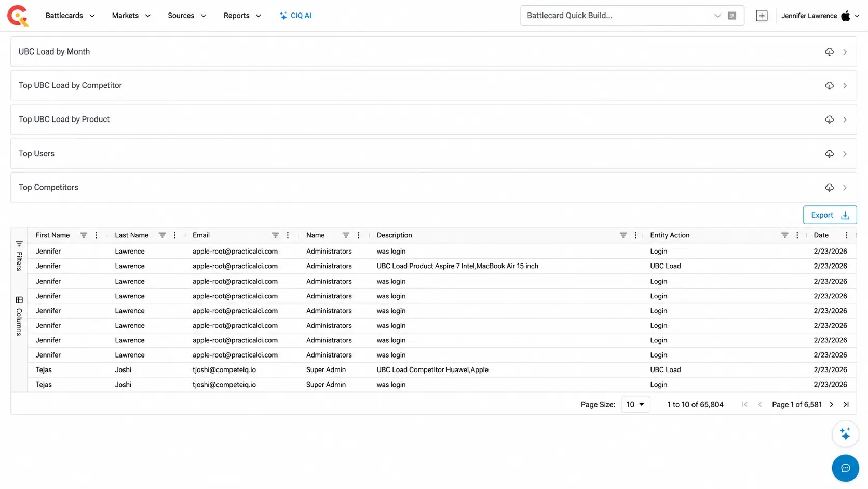Open CIQ AI from the top navigation
The height and width of the screenshot is (489, 868).
point(295,16)
